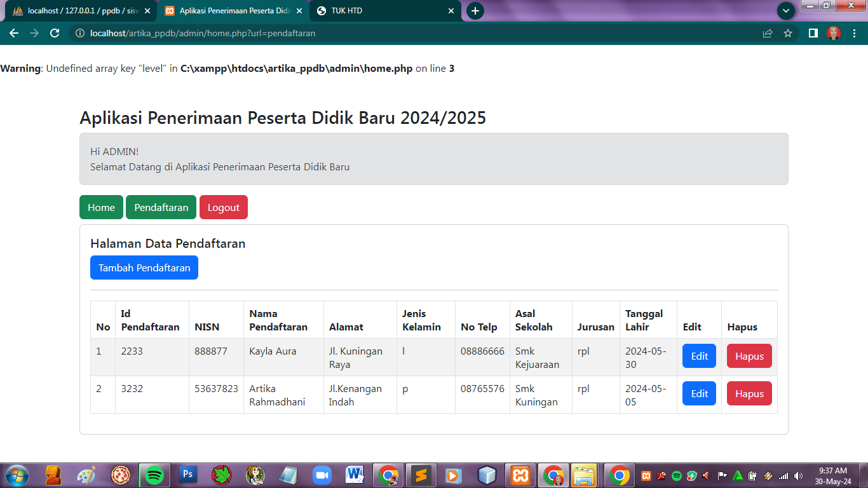Reload the page with the refresh icon

tap(55, 33)
